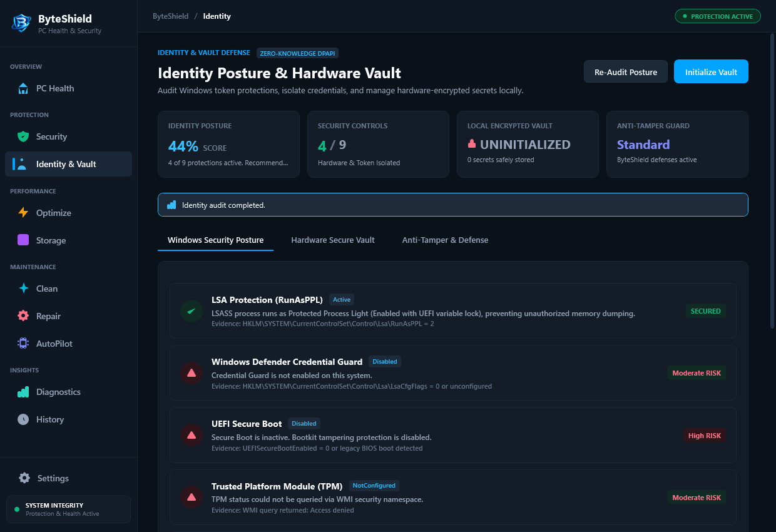This screenshot has width=776, height=532.
Task: Click the green check icon for LSA Protection
Action: pos(191,311)
